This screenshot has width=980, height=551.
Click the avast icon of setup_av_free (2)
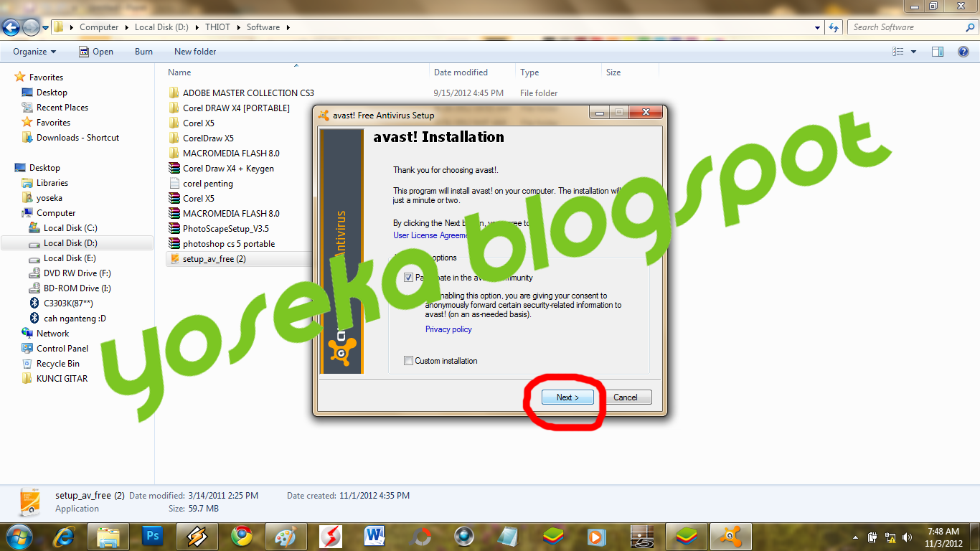[174, 259]
